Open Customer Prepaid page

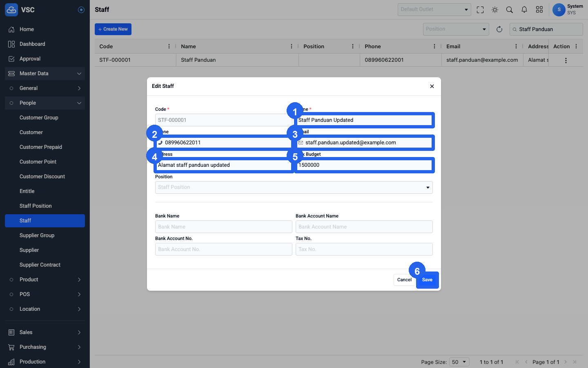pos(45,147)
